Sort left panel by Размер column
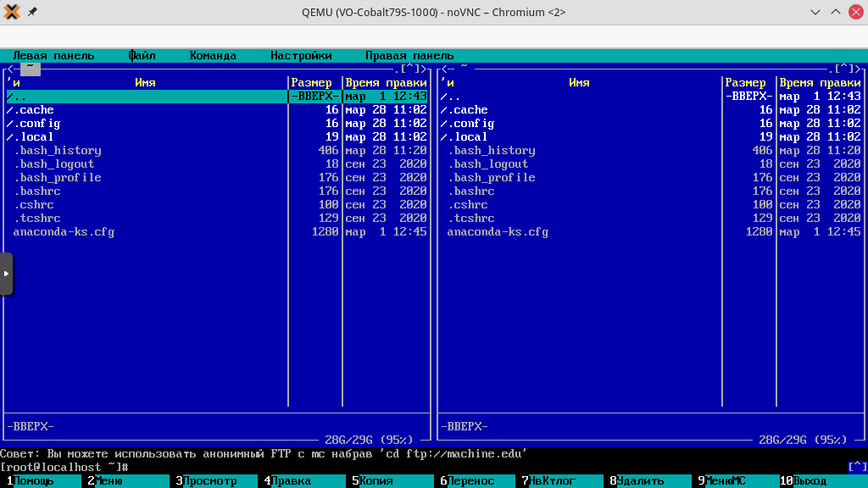868x488 pixels. pyautogui.click(x=312, y=82)
